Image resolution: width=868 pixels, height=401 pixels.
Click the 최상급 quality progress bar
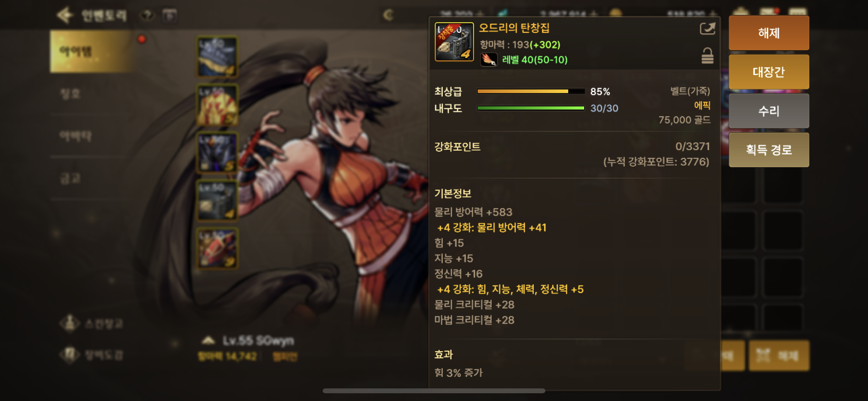pyautogui.click(x=531, y=91)
